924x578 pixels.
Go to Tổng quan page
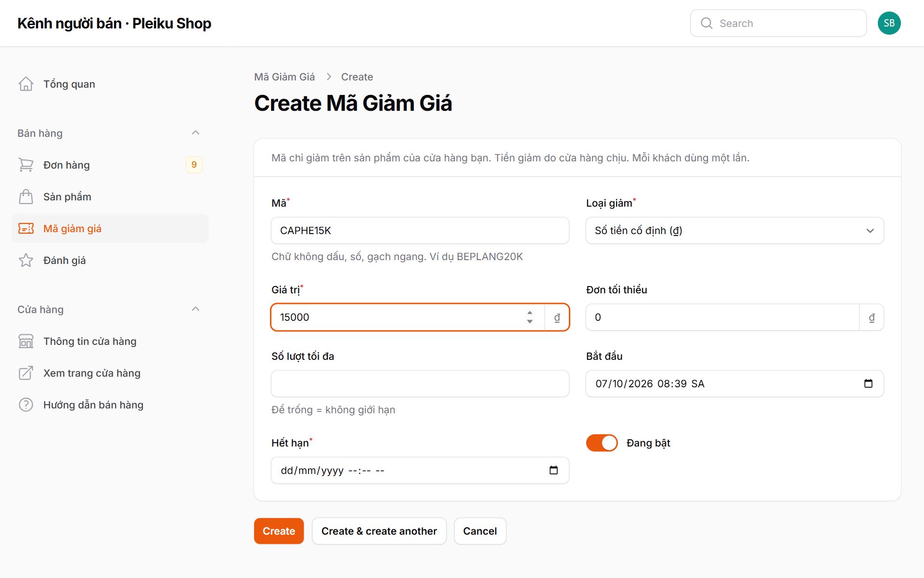click(110, 84)
